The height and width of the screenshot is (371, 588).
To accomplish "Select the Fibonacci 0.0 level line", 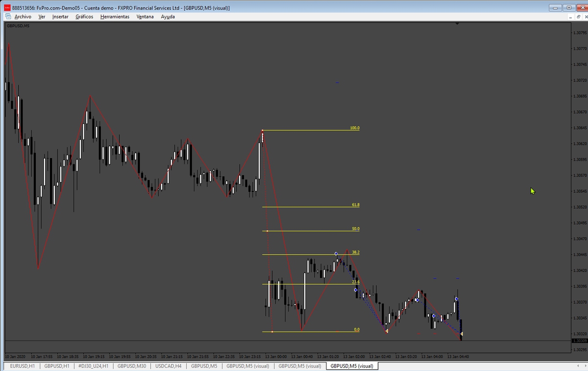I will click(x=311, y=332).
